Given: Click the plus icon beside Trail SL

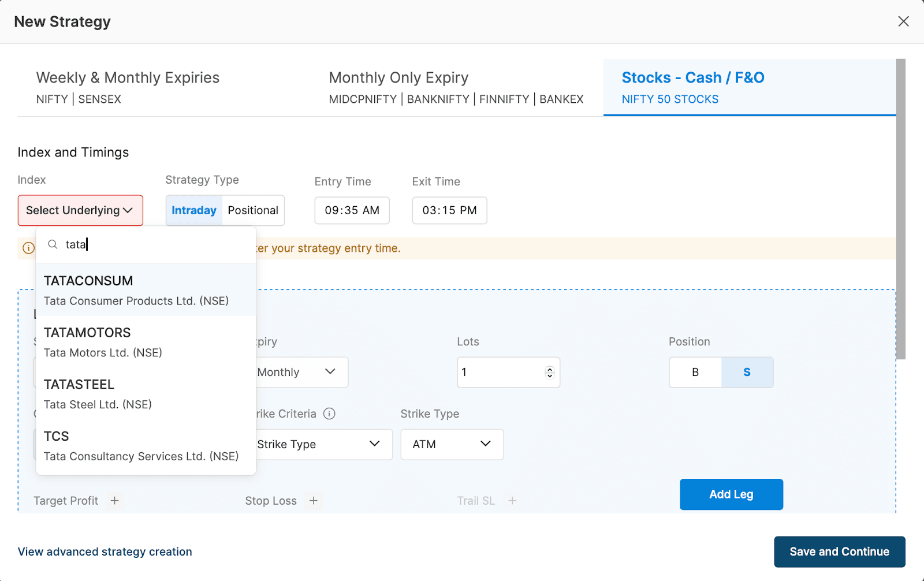Looking at the screenshot, I should (512, 501).
